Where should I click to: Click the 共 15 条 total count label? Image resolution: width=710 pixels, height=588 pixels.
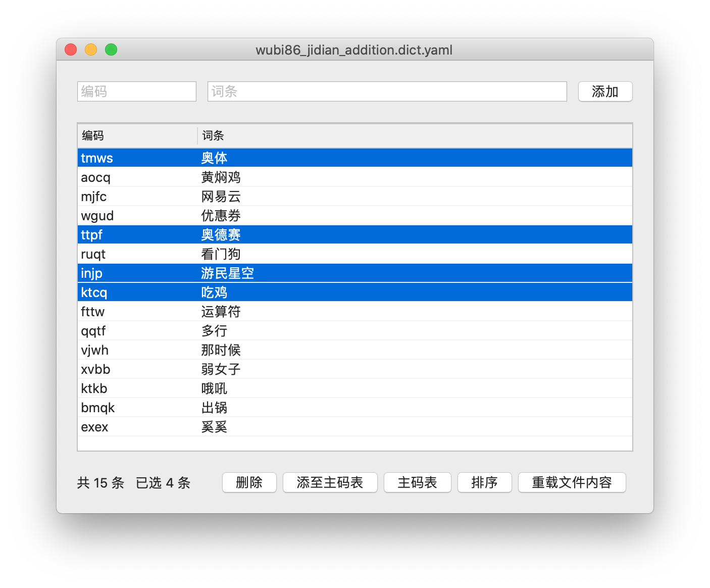click(100, 483)
